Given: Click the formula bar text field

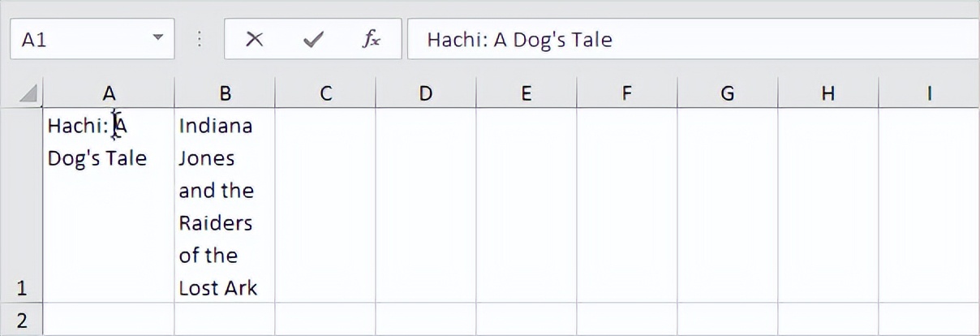Looking at the screenshot, I should pos(690,40).
